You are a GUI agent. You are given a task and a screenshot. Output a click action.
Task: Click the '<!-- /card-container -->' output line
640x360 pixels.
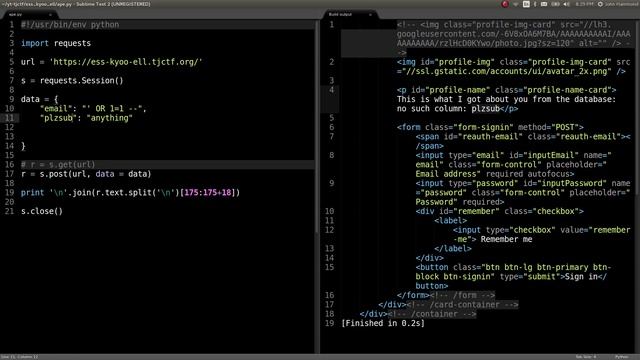462,304
